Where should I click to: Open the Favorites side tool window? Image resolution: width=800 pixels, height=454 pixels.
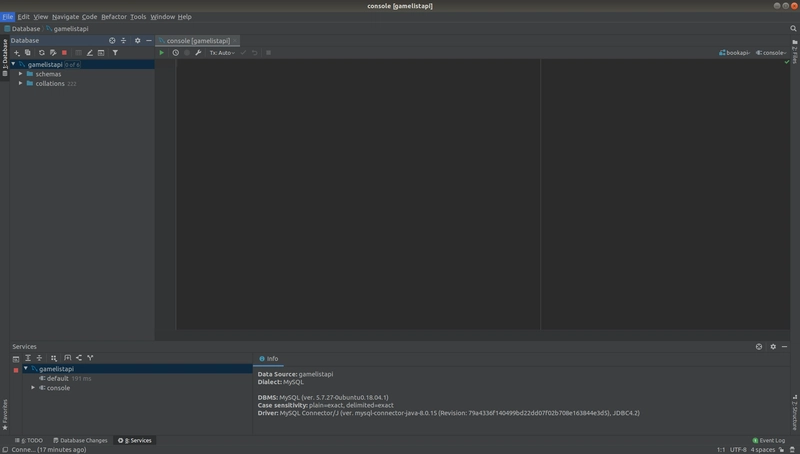pyautogui.click(x=5, y=414)
